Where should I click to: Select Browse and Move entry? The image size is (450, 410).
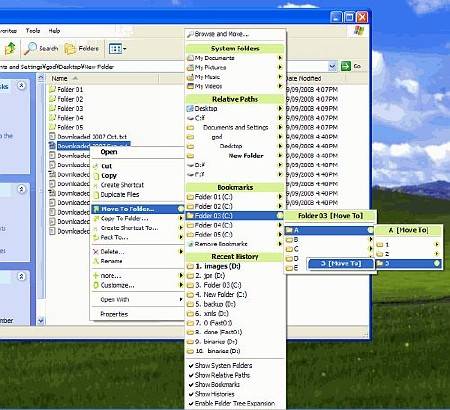point(235,34)
